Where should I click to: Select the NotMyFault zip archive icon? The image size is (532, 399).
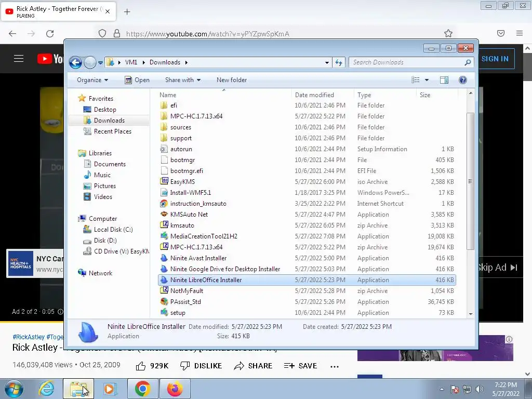click(x=164, y=291)
